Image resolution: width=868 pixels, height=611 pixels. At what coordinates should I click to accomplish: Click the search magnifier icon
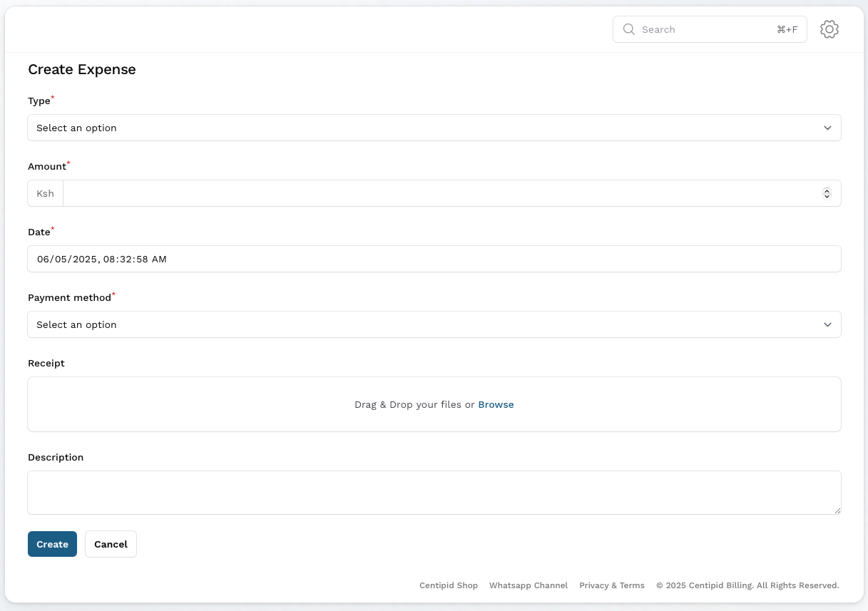coord(628,29)
